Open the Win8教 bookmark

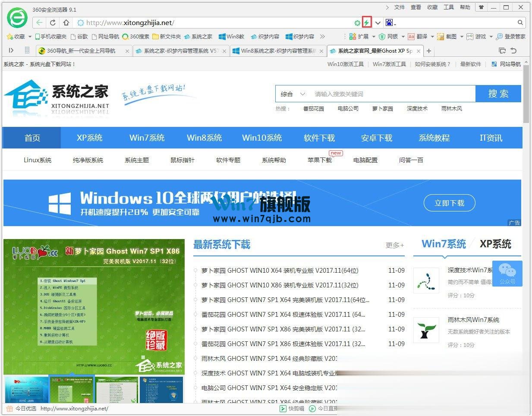(231, 37)
